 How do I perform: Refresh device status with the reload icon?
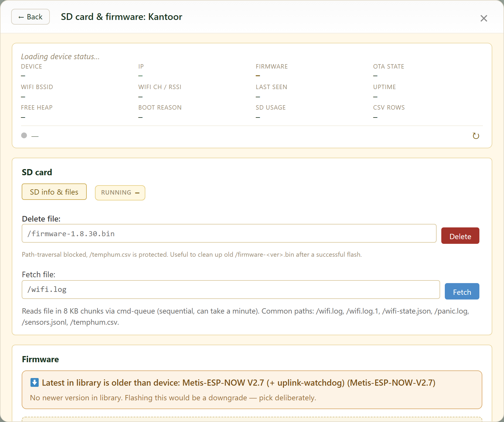coord(476,136)
